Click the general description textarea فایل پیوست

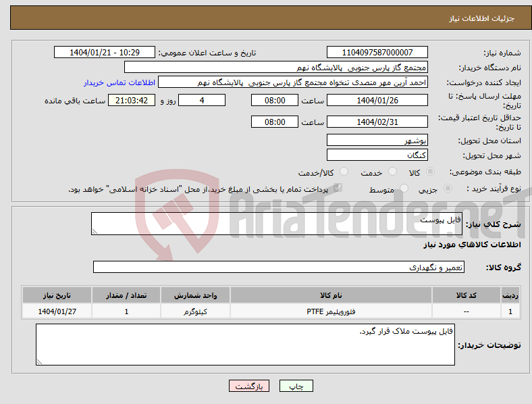click(x=277, y=224)
